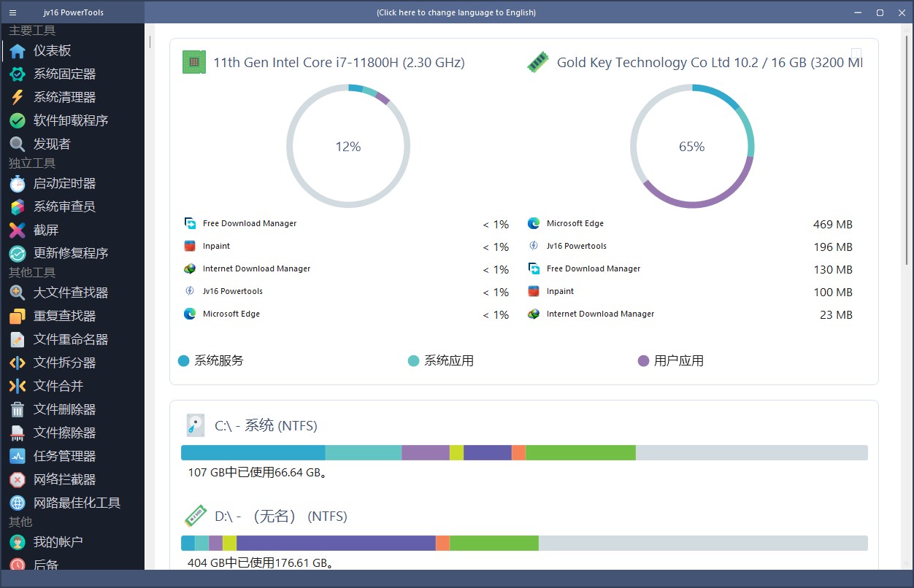
Task: Click the 系统清理器 lightning icon
Action: (18, 98)
